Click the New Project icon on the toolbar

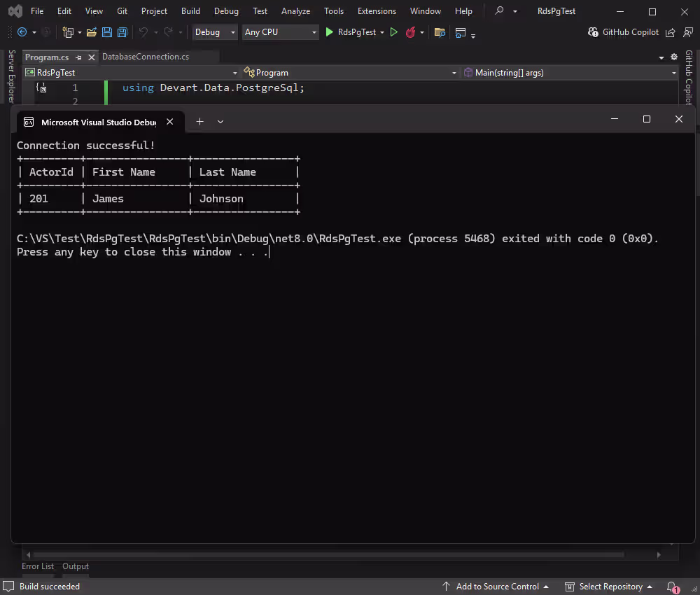point(69,32)
